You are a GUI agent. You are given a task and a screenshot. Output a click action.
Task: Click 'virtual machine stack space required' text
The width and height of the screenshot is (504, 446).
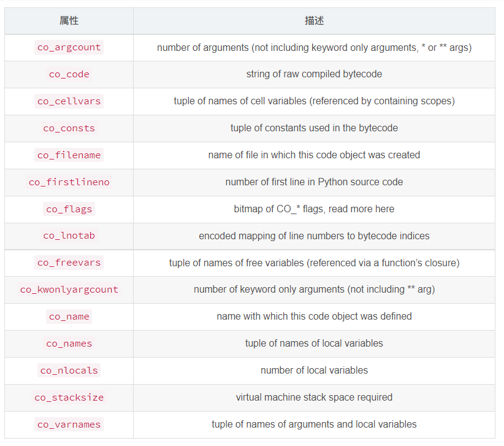(314, 397)
